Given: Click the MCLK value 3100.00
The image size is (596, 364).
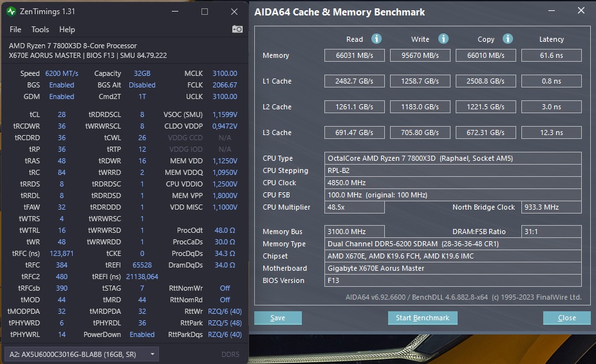Looking at the screenshot, I should 225,73.
